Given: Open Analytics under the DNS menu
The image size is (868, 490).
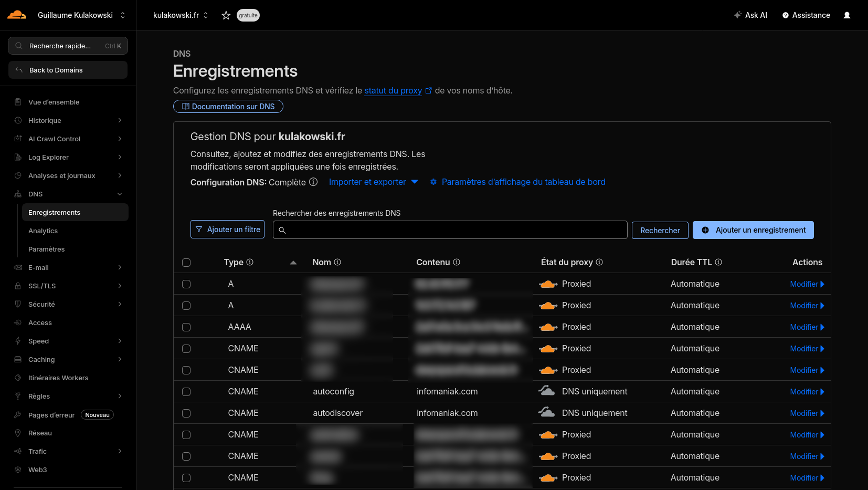Looking at the screenshot, I should click(43, 231).
